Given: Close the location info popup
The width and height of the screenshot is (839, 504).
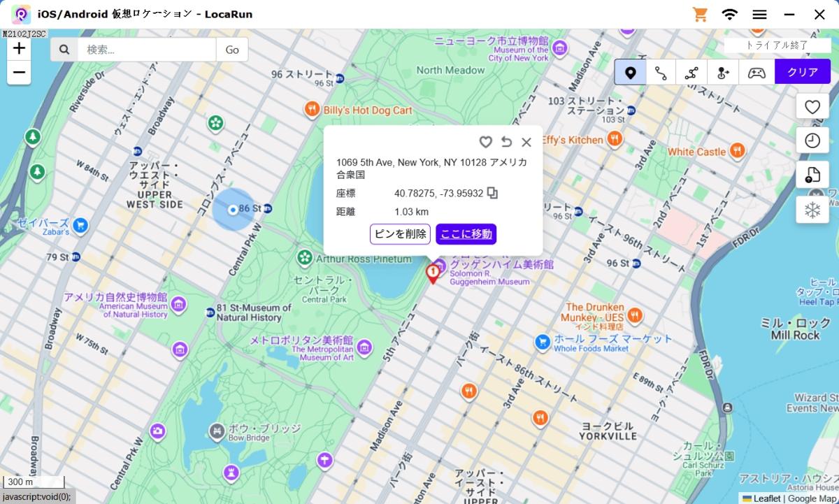Looking at the screenshot, I should click(526, 142).
